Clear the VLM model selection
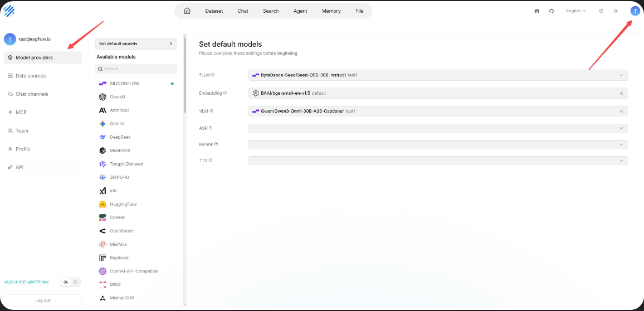This screenshot has height=311, width=644. click(x=621, y=111)
